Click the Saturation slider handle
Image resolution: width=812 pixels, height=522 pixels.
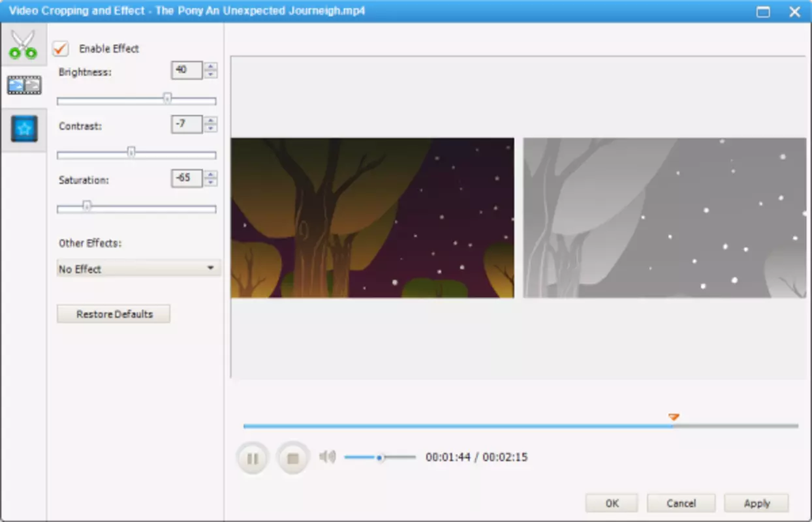click(86, 207)
